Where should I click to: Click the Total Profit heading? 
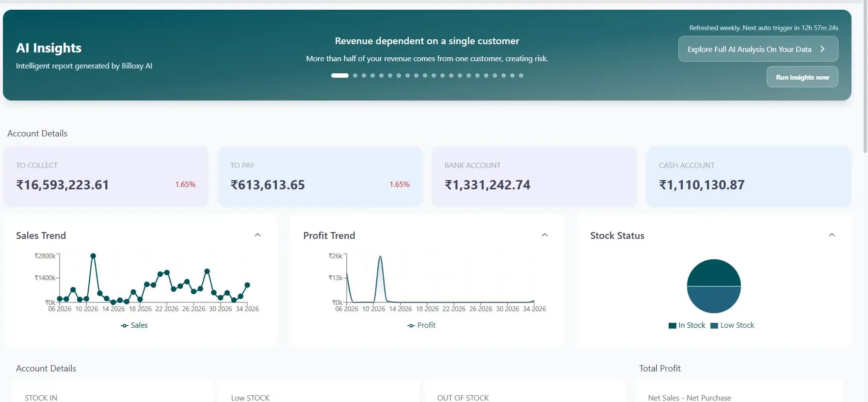click(660, 368)
